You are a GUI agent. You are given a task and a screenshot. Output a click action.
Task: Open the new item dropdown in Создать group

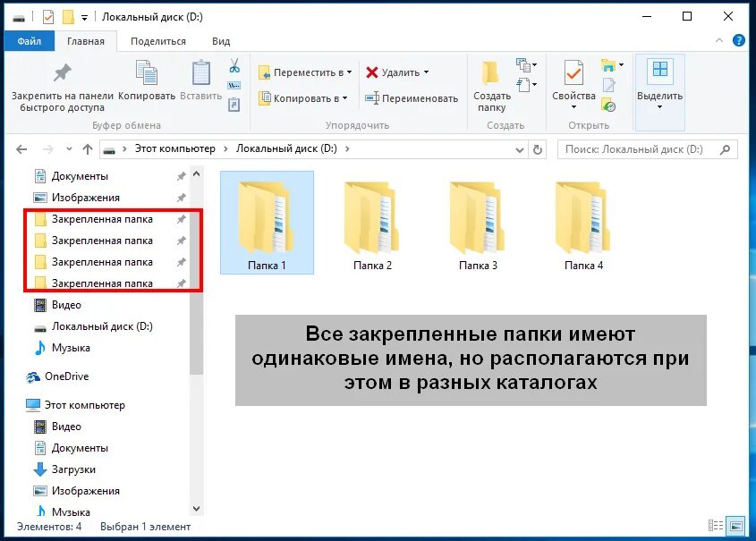[526, 64]
